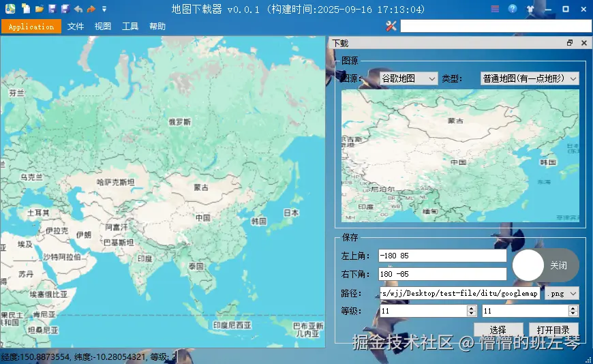Click the status bar 经度 纬度 coordinates readout
Screen dimensions: 593x364
point(89,357)
